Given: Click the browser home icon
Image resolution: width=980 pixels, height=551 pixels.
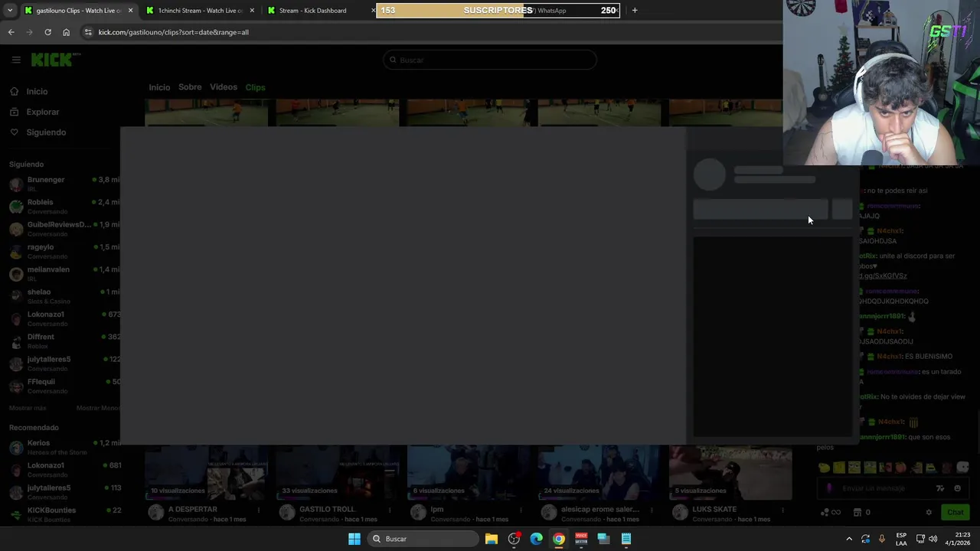Looking at the screenshot, I should pos(66,32).
